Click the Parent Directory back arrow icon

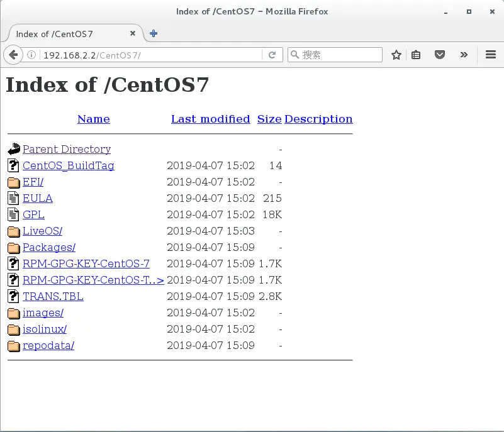(x=14, y=148)
